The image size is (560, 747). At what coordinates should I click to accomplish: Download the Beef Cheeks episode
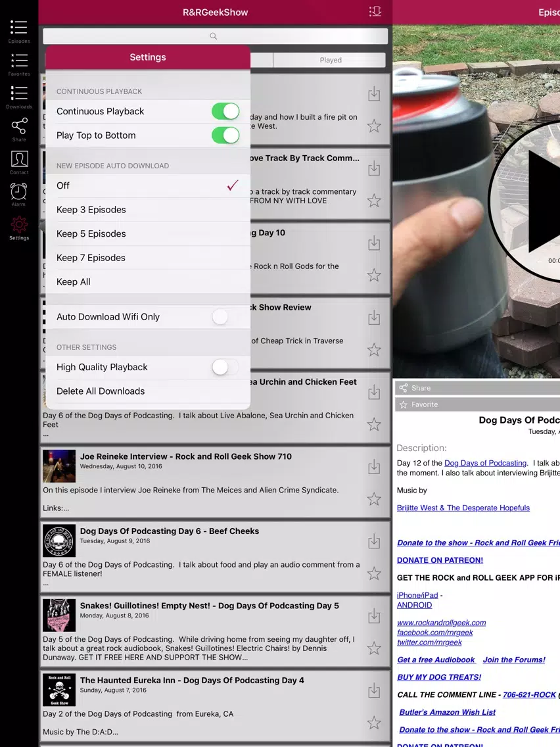pyautogui.click(x=374, y=541)
